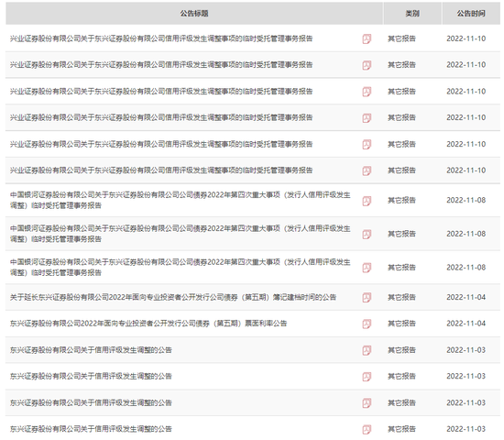Open first 东兴证券…关于信用评级发生调整的公告 link

click(91, 350)
